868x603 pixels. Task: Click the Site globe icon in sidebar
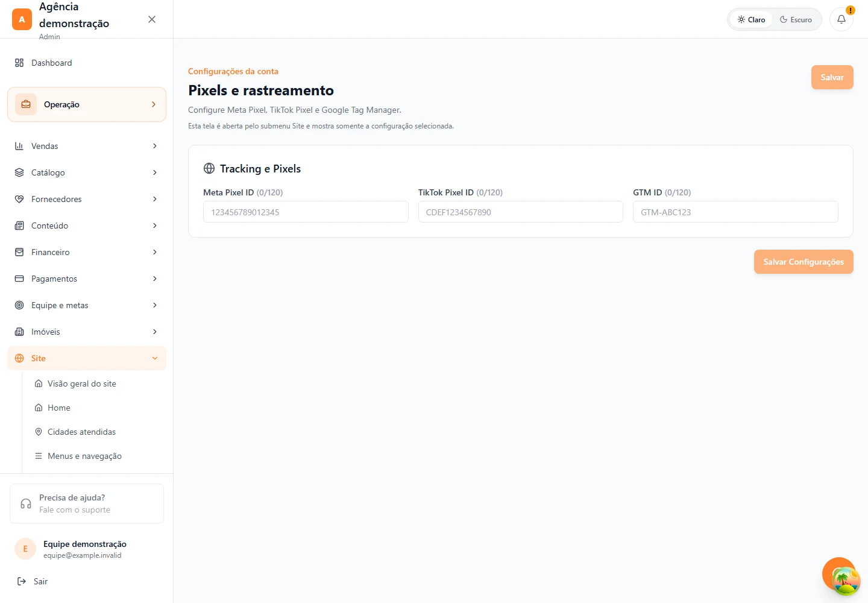pos(19,358)
